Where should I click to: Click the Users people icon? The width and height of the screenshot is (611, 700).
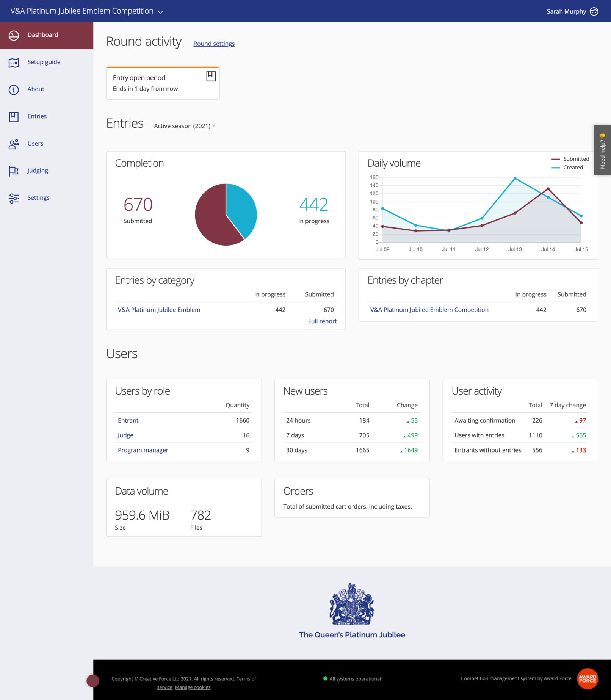point(14,144)
